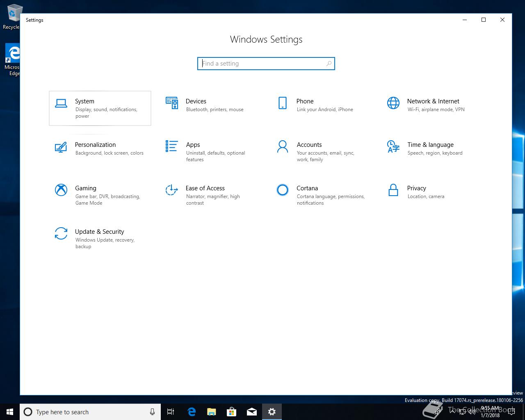Click the Personalization category title
This screenshot has height=420, width=525.
click(x=95, y=145)
